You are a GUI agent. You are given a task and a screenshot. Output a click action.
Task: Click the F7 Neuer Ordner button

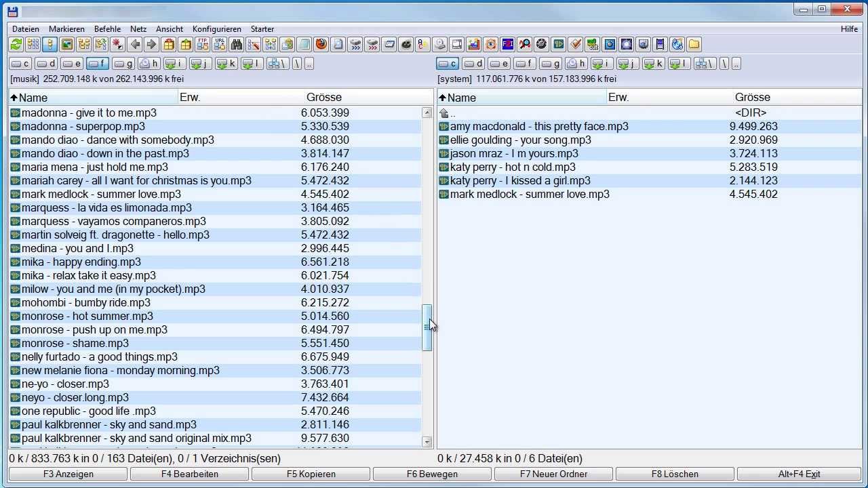554,474
